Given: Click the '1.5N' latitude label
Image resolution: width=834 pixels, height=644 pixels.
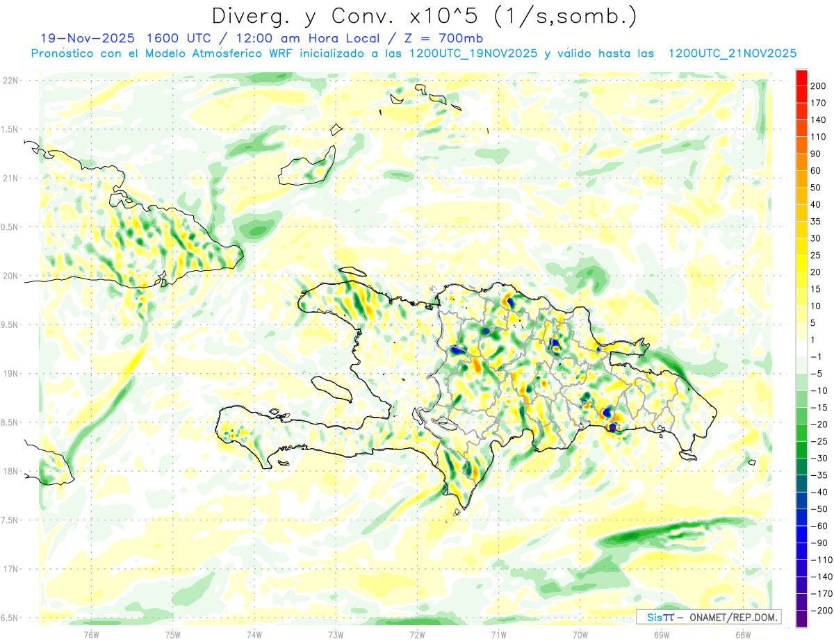Looking at the screenshot, I should [x=10, y=129].
